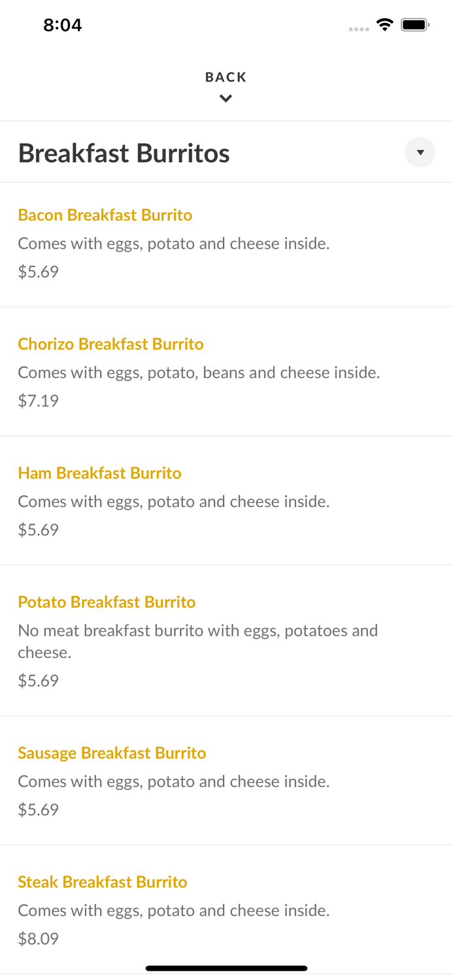Choose Chorizo Breakfast Burrito
453x980 pixels.
110,344
